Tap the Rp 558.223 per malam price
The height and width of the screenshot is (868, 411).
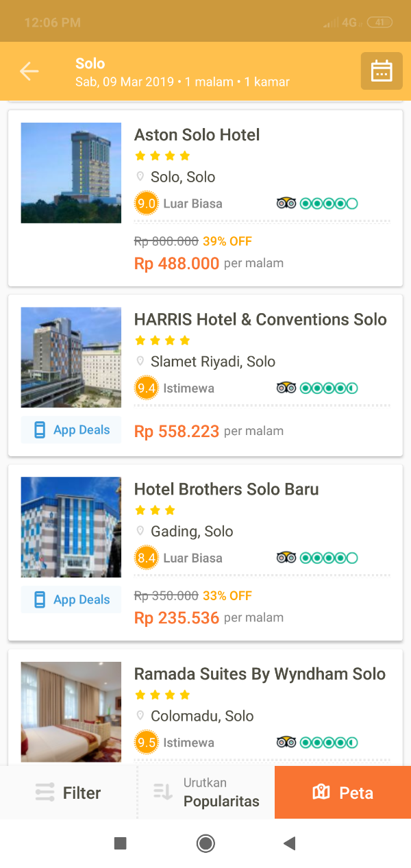click(x=208, y=431)
